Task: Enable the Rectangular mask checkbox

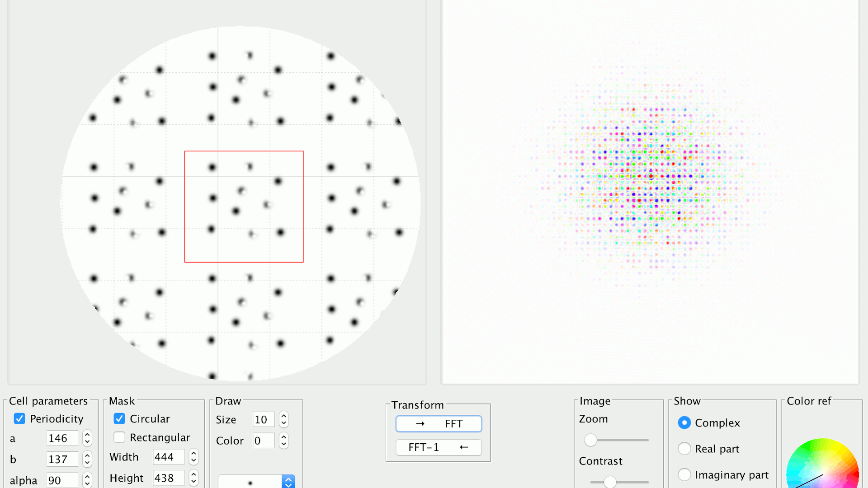Action: pos(119,437)
